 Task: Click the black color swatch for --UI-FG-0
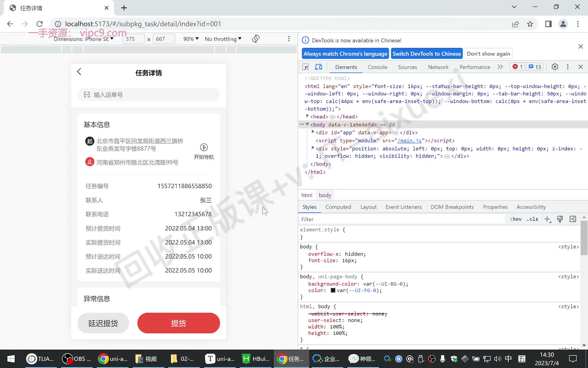pos(333,290)
